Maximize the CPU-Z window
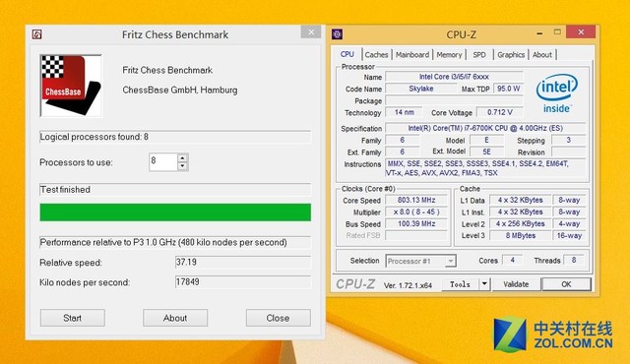The width and height of the screenshot is (630, 364). (557, 32)
